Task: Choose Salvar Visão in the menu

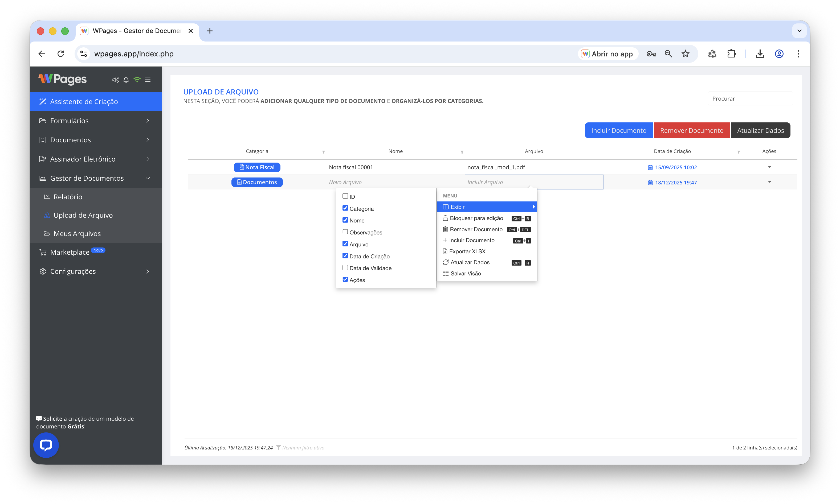Action: click(466, 273)
